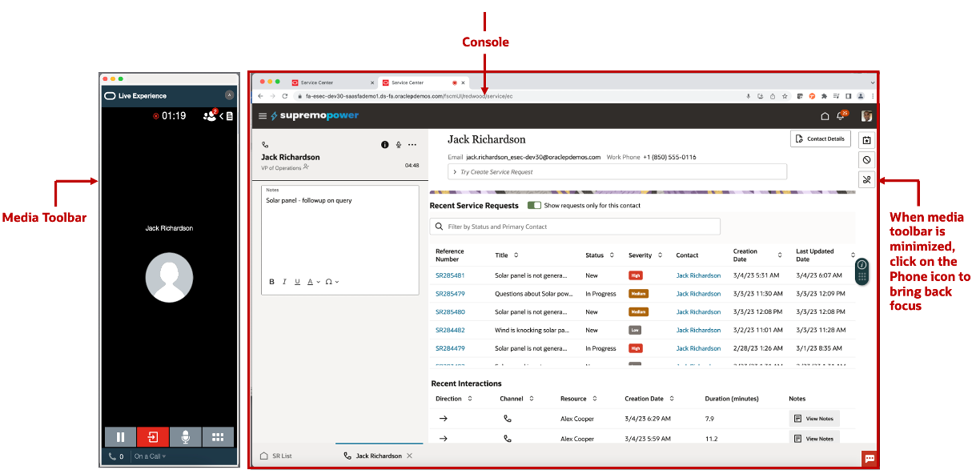
Task: Open service request SR284482
Action: (450, 330)
